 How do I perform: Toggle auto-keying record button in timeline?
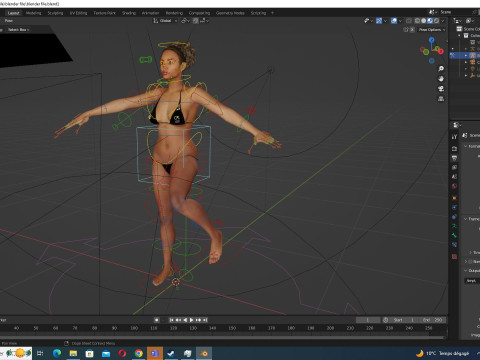(x=156, y=320)
